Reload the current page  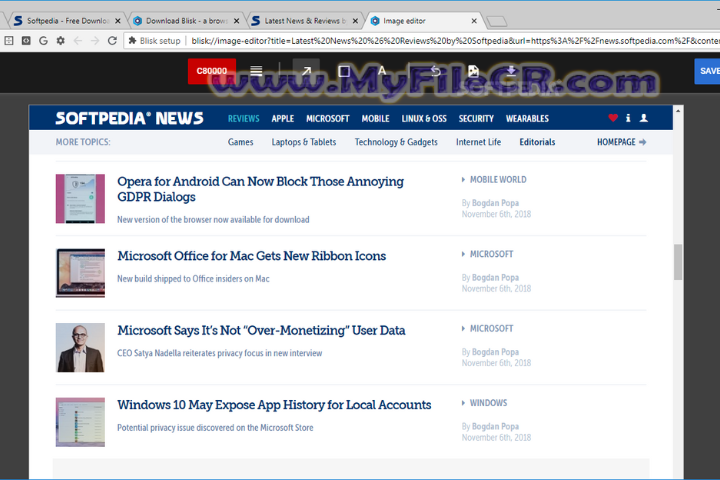click(x=112, y=40)
